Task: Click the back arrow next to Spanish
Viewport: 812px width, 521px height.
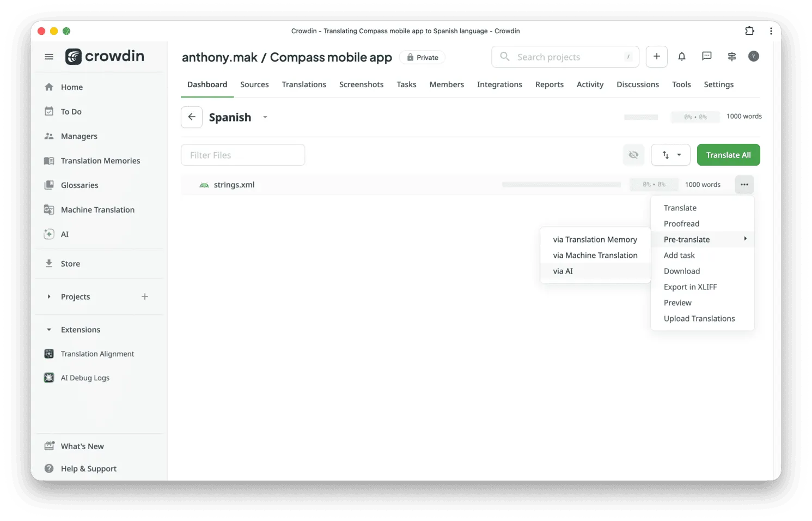Action: (x=191, y=117)
